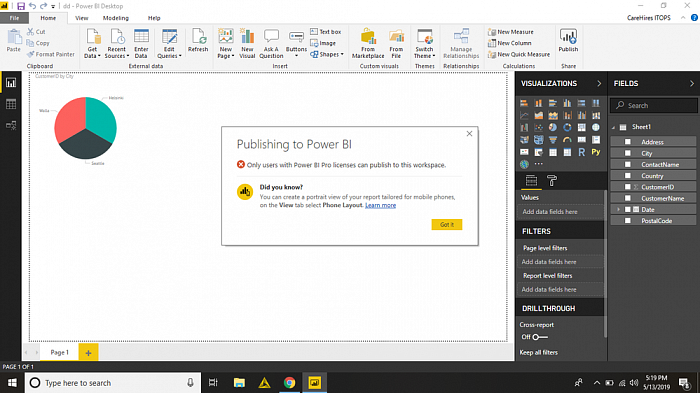Open the Report view in left sidebar
The height and width of the screenshot is (393, 700).
click(x=11, y=83)
